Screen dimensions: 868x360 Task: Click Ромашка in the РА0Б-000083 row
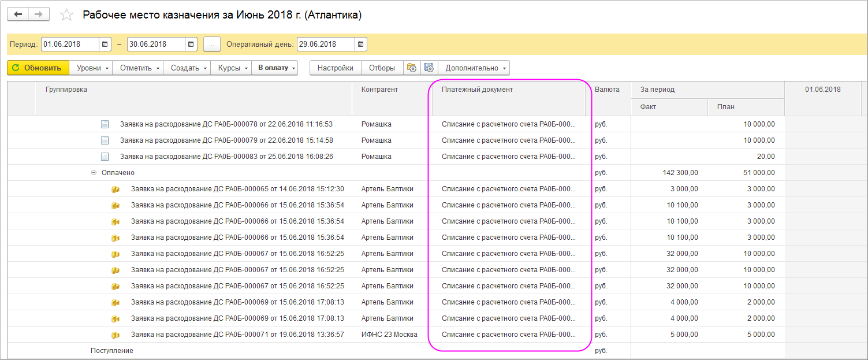(x=377, y=157)
